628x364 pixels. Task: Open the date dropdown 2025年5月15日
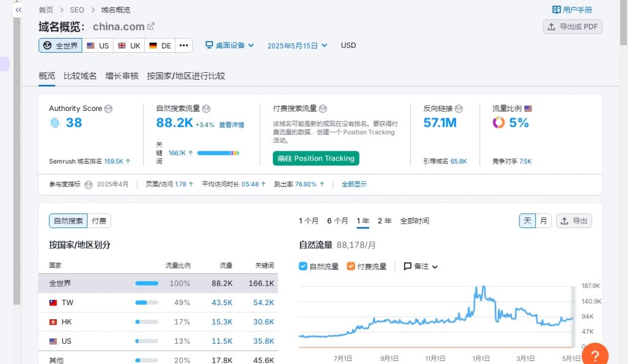pyautogui.click(x=297, y=45)
